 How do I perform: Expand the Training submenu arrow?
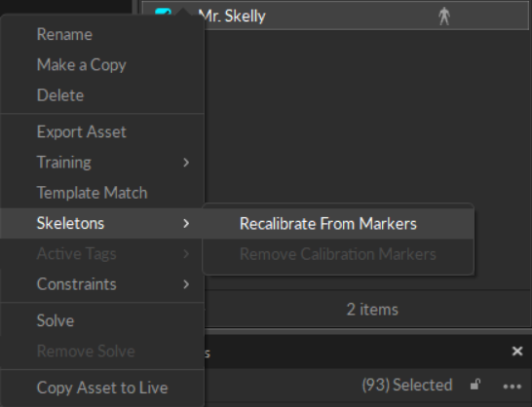pyautogui.click(x=186, y=163)
